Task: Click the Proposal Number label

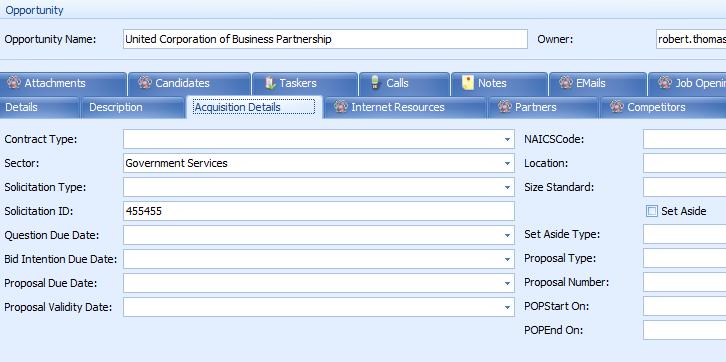Action: coord(566,282)
